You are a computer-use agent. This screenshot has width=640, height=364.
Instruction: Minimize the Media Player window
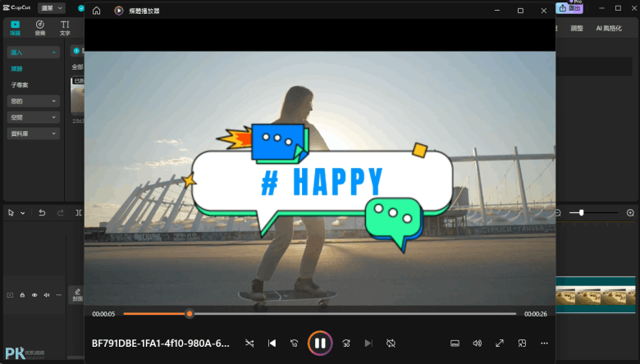pyautogui.click(x=497, y=11)
